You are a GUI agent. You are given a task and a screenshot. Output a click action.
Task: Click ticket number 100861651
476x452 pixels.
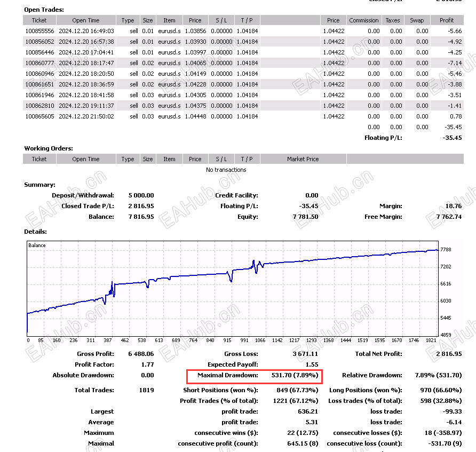(x=39, y=84)
